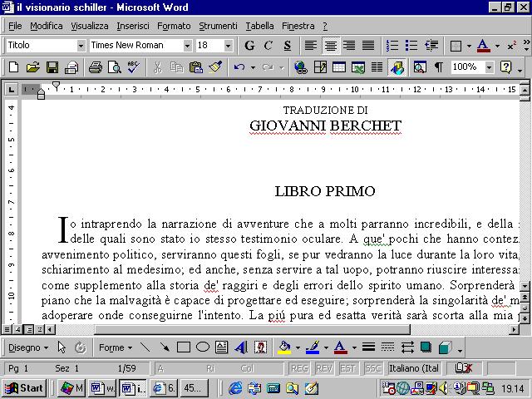Open zoom 100% dropdown
The width and height of the screenshot is (532, 399).
click(489, 67)
